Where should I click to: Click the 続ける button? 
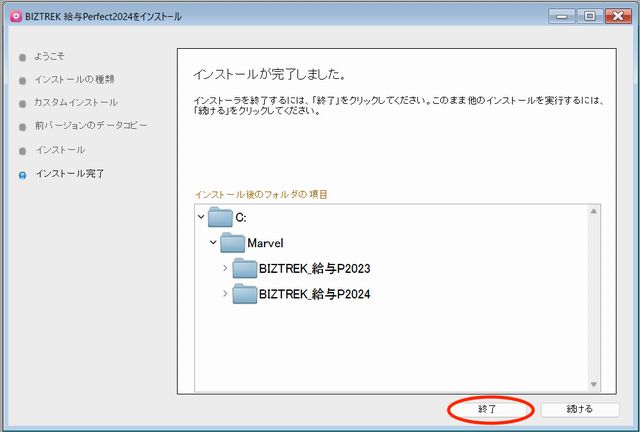580,409
